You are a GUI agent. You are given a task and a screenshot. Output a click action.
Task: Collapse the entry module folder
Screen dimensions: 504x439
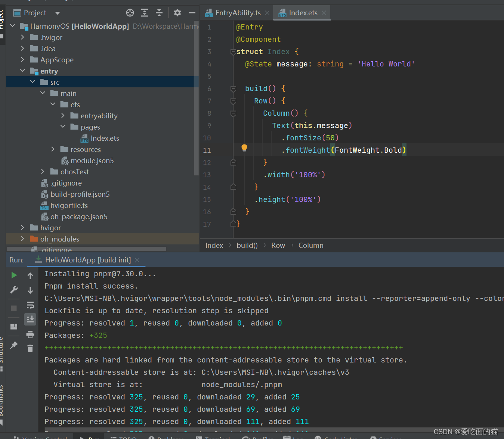[x=22, y=71]
